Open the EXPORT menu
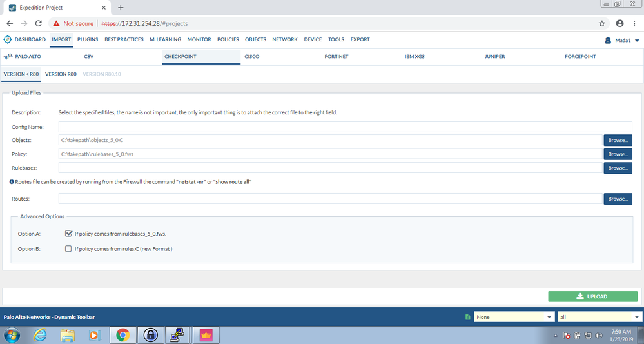Image resolution: width=644 pixels, height=344 pixels. (x=360, y=39)
